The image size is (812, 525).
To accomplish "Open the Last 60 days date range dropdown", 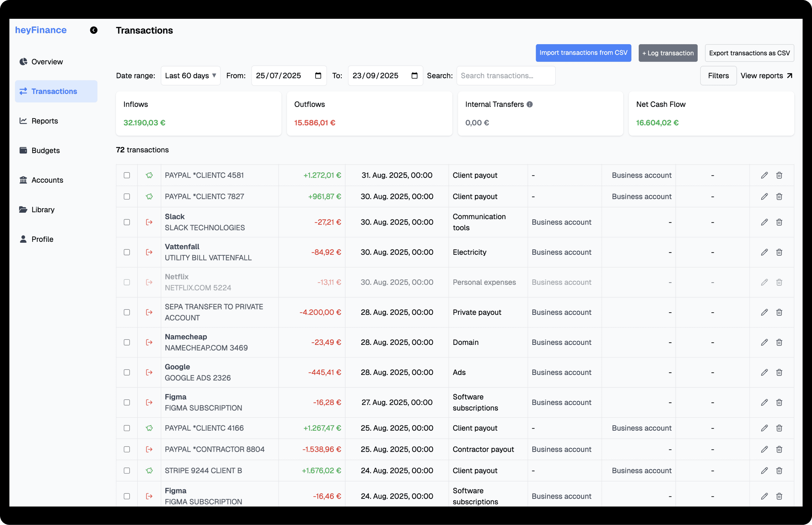I will pos(190,76).
